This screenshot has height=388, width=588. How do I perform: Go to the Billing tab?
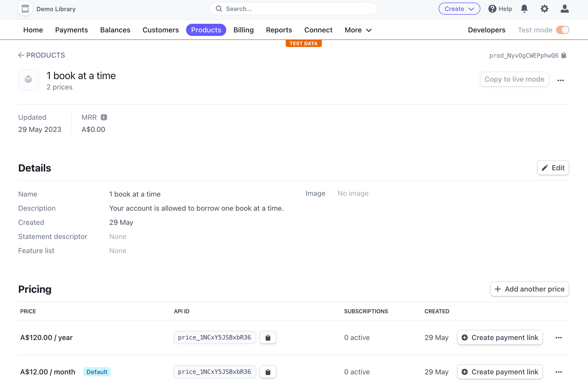(243, 30)
